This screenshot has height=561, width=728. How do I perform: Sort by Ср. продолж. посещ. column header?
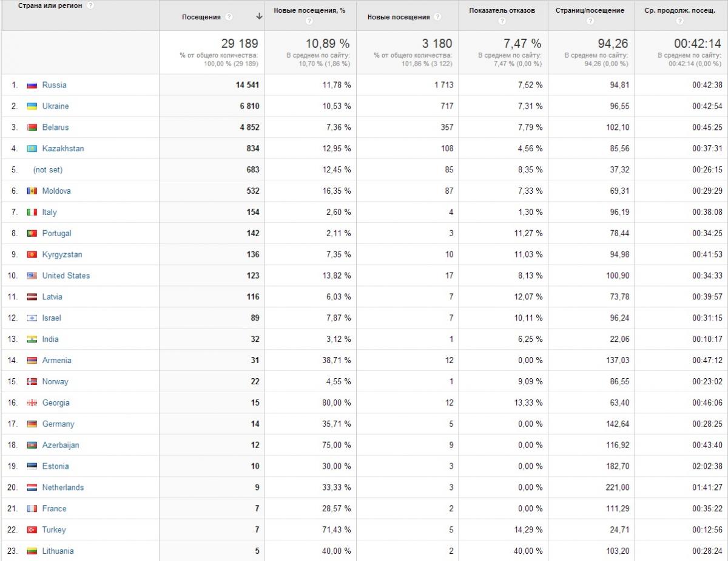(x=679, y=10)
